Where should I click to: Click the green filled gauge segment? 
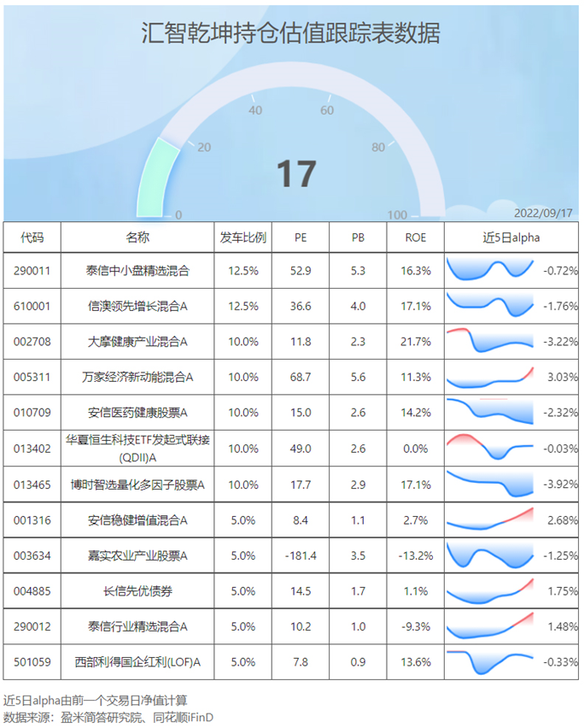[x=158, y=178]
